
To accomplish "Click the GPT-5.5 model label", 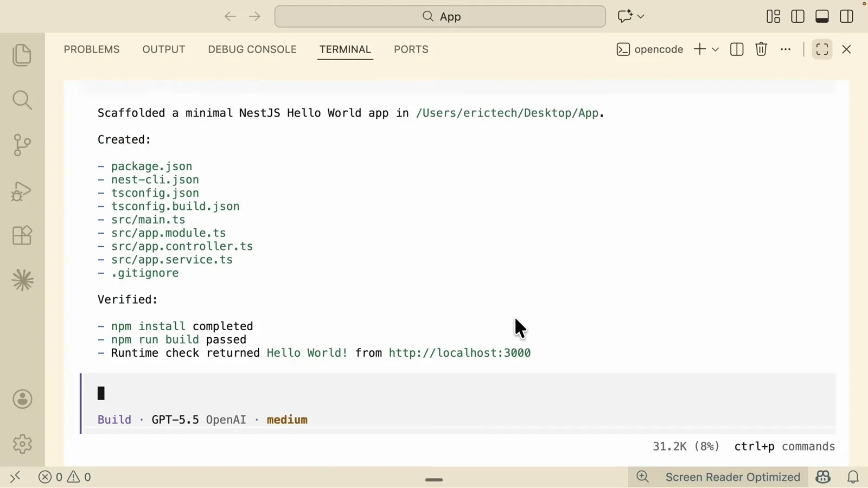I will point(175,420).
